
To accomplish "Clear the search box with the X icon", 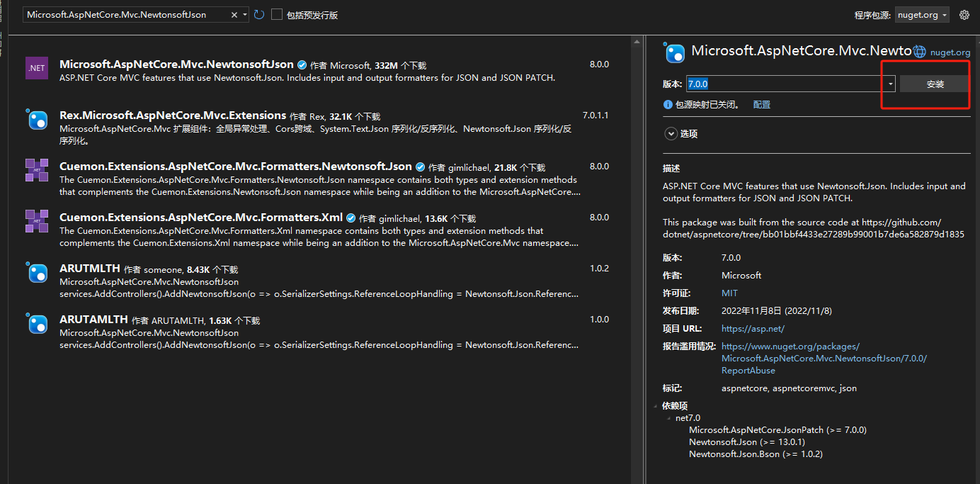I will click(x=234, y=13).
